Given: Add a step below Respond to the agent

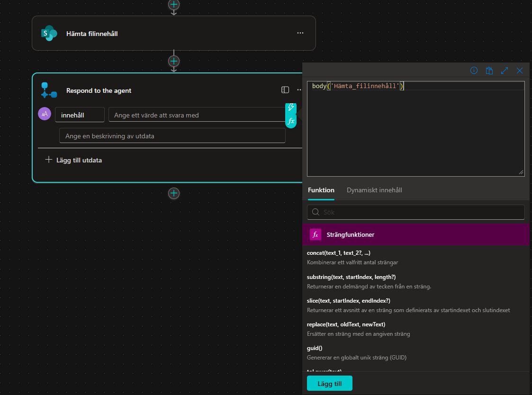Looking at the screenshot, I should click(x=174, y=193).
